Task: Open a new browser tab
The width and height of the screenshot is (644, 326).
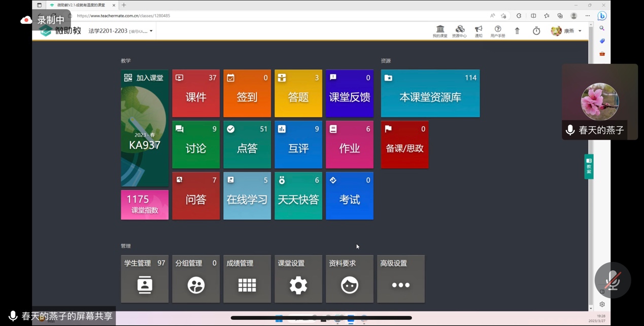Action: 124,5
